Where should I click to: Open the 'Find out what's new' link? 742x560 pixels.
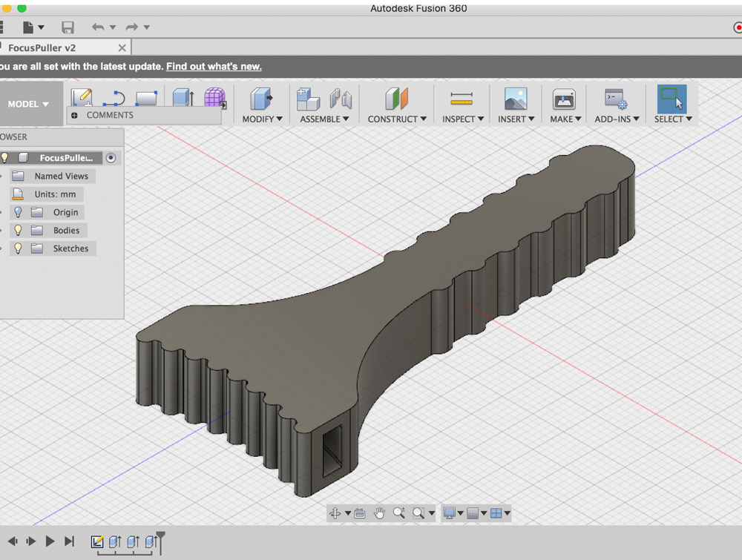(x=214, y=66)
